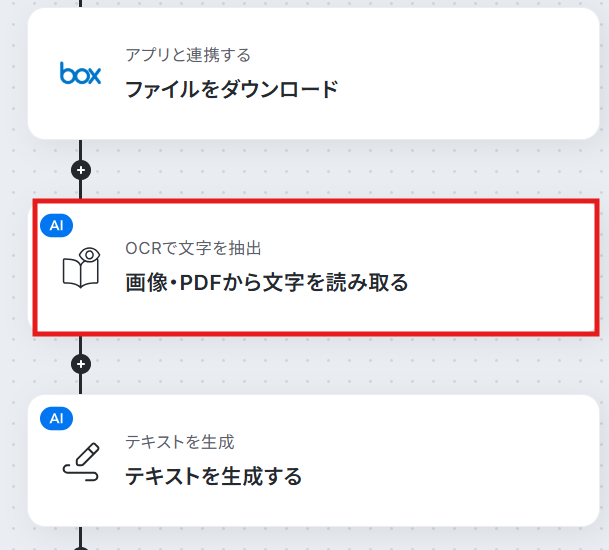
Task: Open the テキストを生成する step title
Action: 214,476
